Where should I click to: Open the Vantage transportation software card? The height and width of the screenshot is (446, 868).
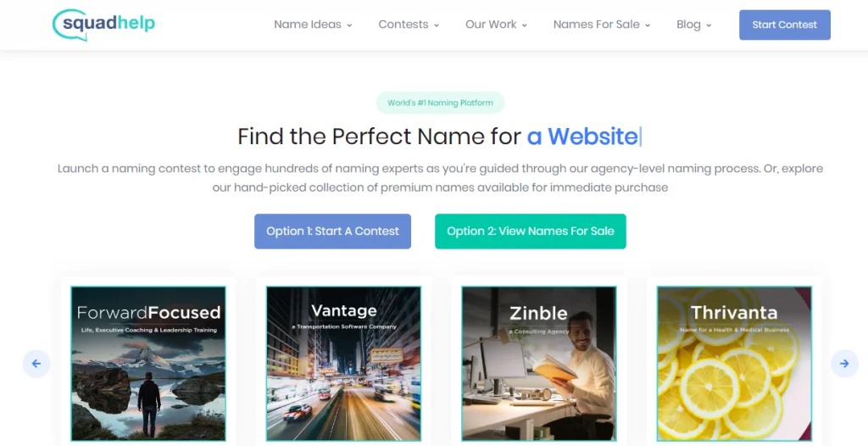(343, 364)
